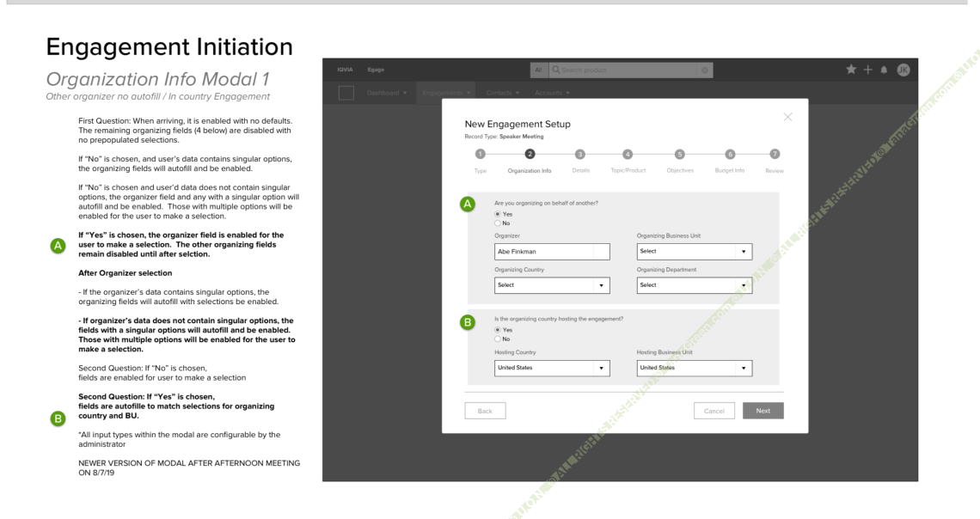Open the notifications bell icon
The height and width of the screenshot is (519, 980).
[x=884, y=70]
